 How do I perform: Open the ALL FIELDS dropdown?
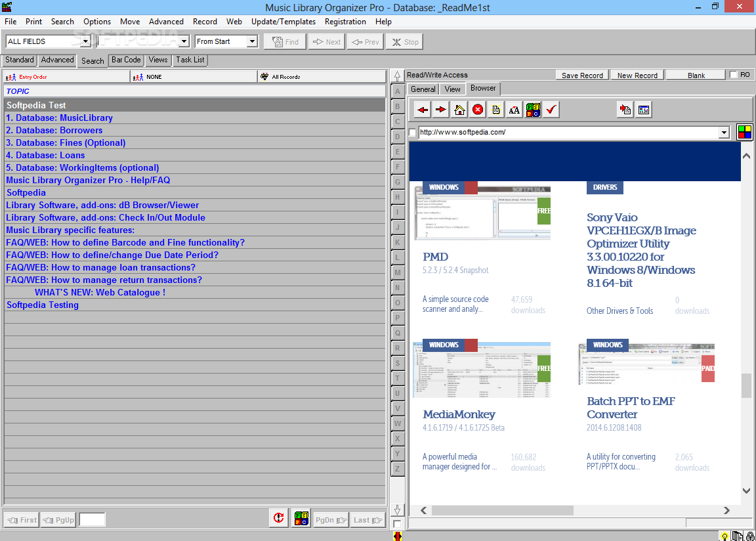click(x=85, y=41)
